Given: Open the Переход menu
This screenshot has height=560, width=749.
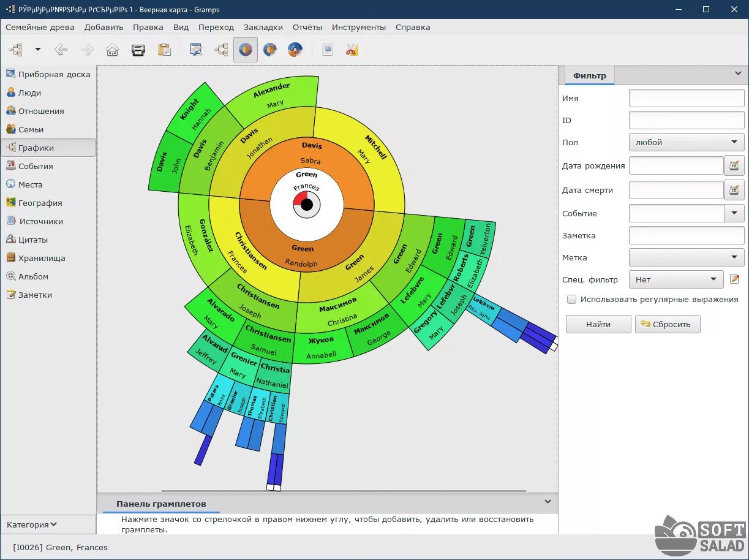Looking at the screenshot, I should 216,27.
